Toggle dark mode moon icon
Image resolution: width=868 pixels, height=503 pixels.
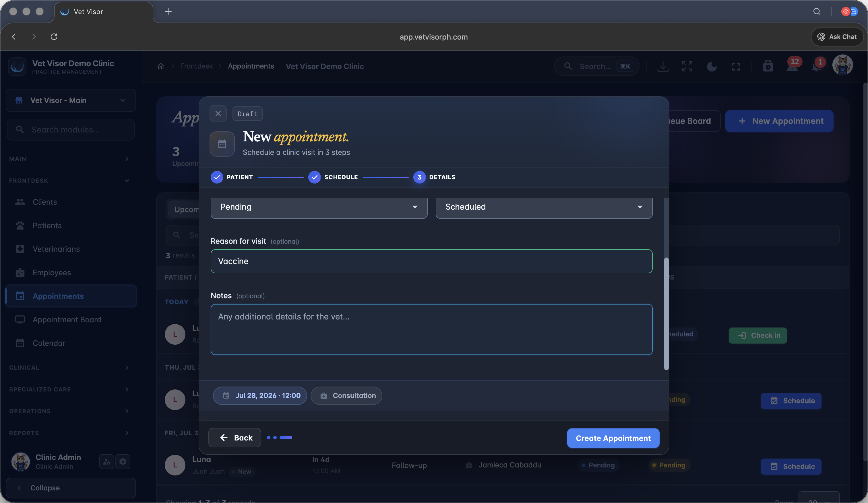pos(712,67)
